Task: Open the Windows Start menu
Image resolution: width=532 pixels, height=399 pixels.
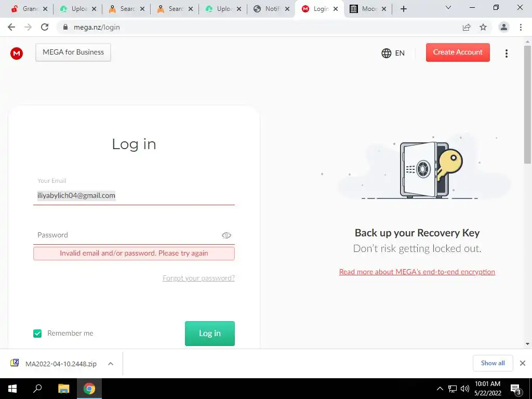Action: (x=12, y=389)
